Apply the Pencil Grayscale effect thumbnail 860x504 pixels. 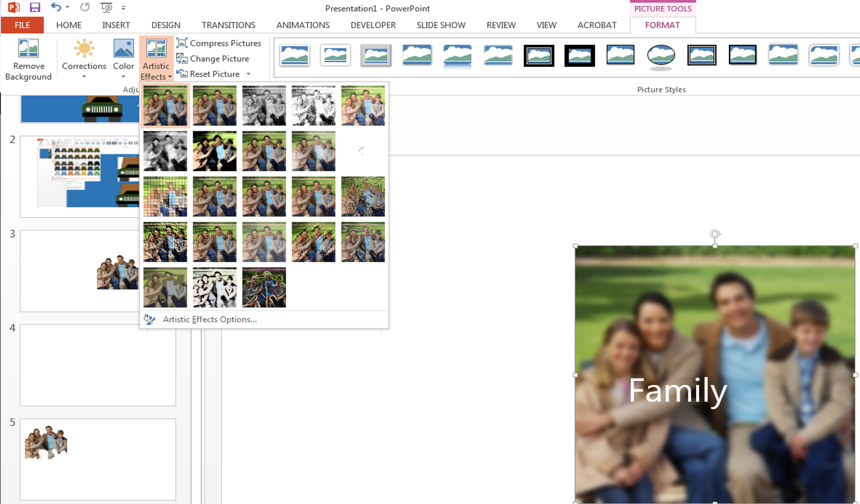(264, 106)
